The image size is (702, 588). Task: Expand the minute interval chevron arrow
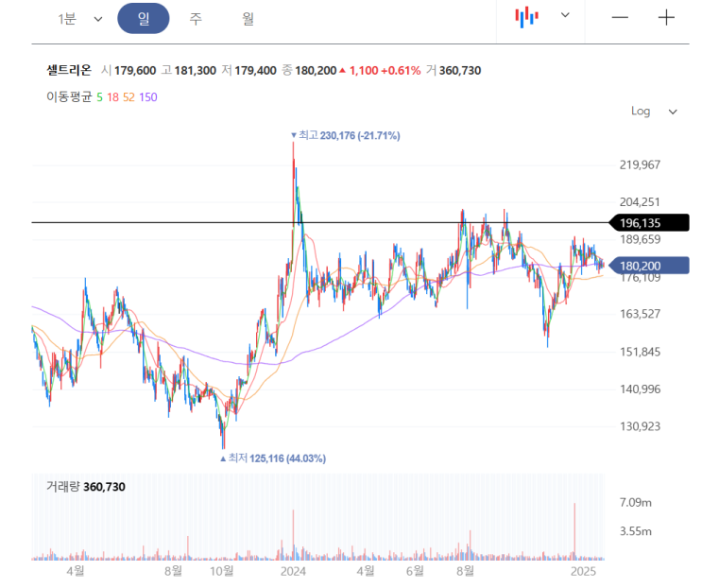tap(98, 19)
